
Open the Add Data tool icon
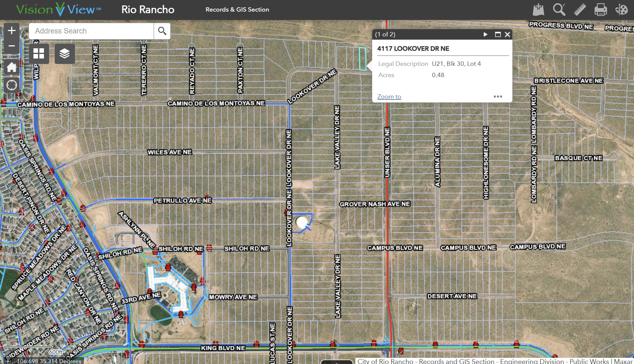(538, 10)
